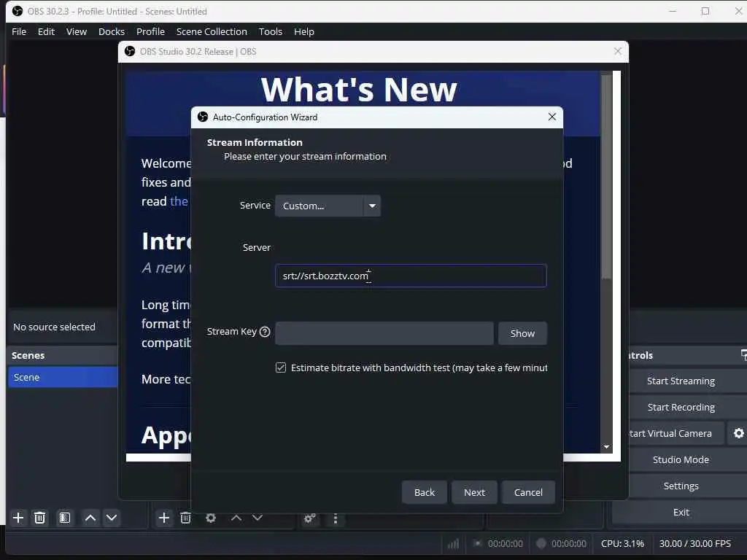The width and height of the screenshot is (747, 560).
Task: Move source up arrow icon
Action: click(x=236, y=518)
